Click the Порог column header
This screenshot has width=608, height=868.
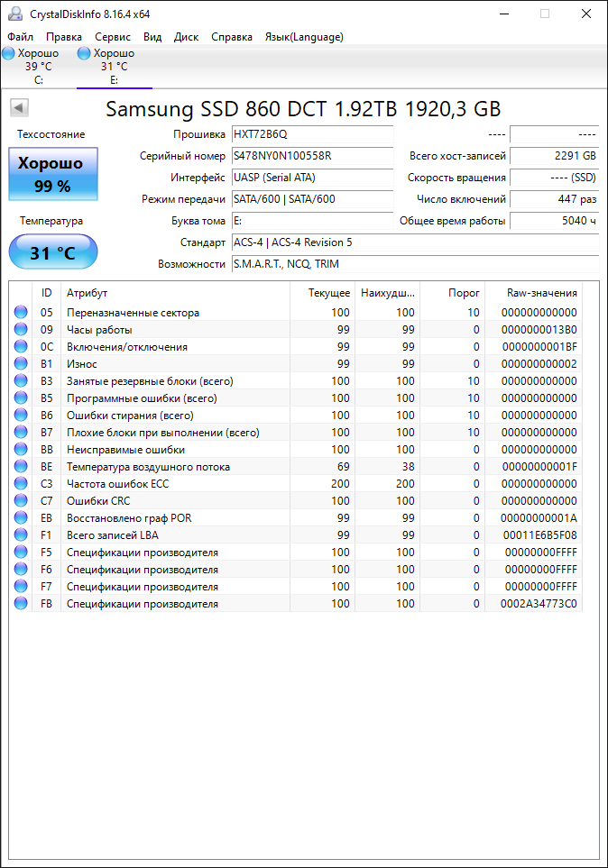[452, 293]
